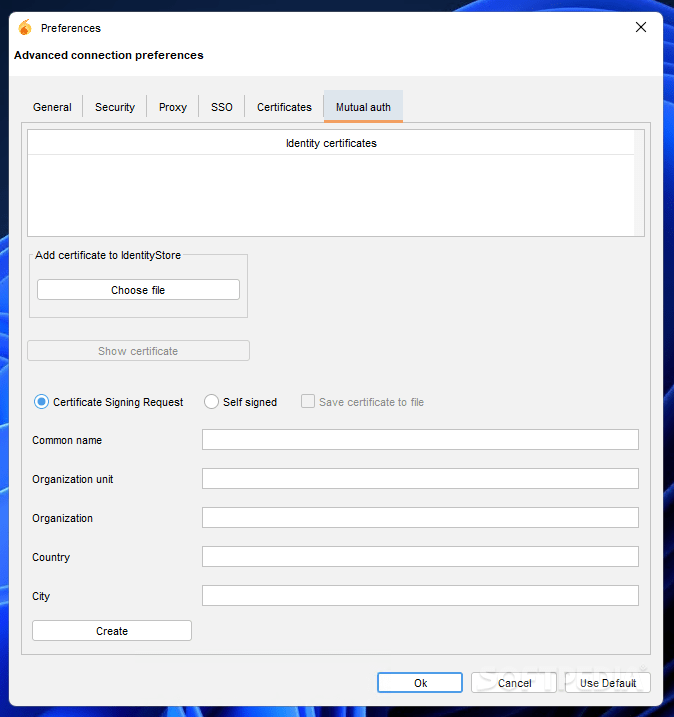The width and height of the screenshot is (674, 717).
Task: Confirm with the Ok button
Action: coord(420,683)
